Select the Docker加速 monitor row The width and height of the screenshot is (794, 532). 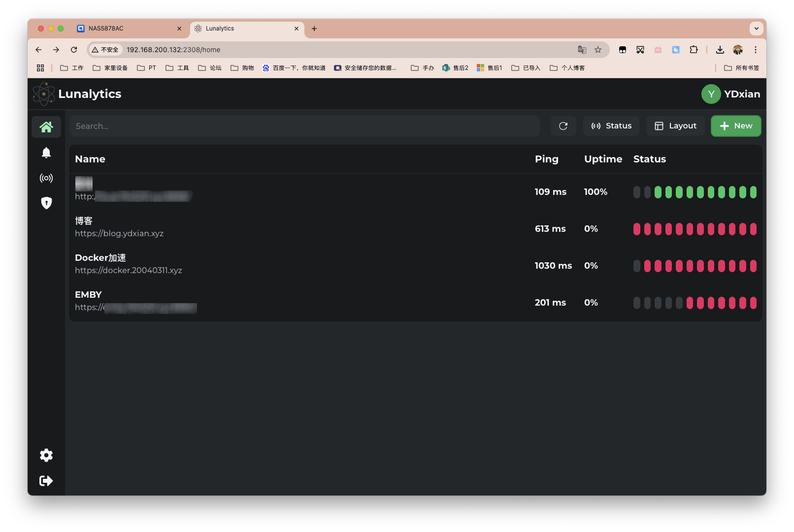[x=296, y=264]
